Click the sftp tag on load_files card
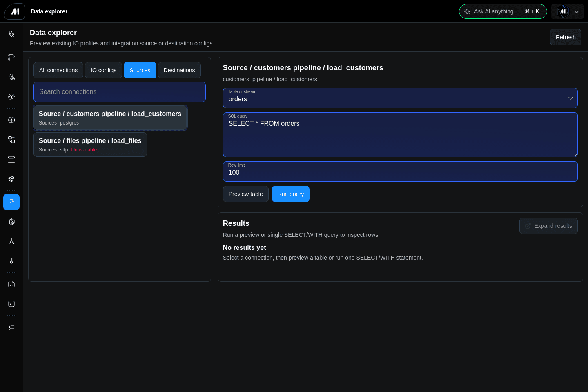The height and width of the screenshot is (392, 588). [x=64, y=150]
